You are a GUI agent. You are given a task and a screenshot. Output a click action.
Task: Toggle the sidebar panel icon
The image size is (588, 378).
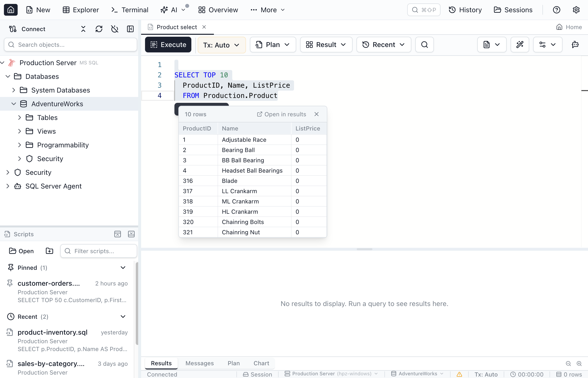point(130,29)
